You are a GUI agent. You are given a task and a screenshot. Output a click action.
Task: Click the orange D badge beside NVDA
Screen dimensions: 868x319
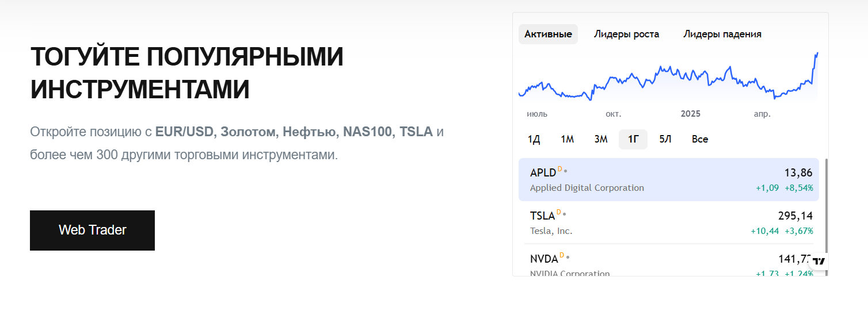click(562, 255)
